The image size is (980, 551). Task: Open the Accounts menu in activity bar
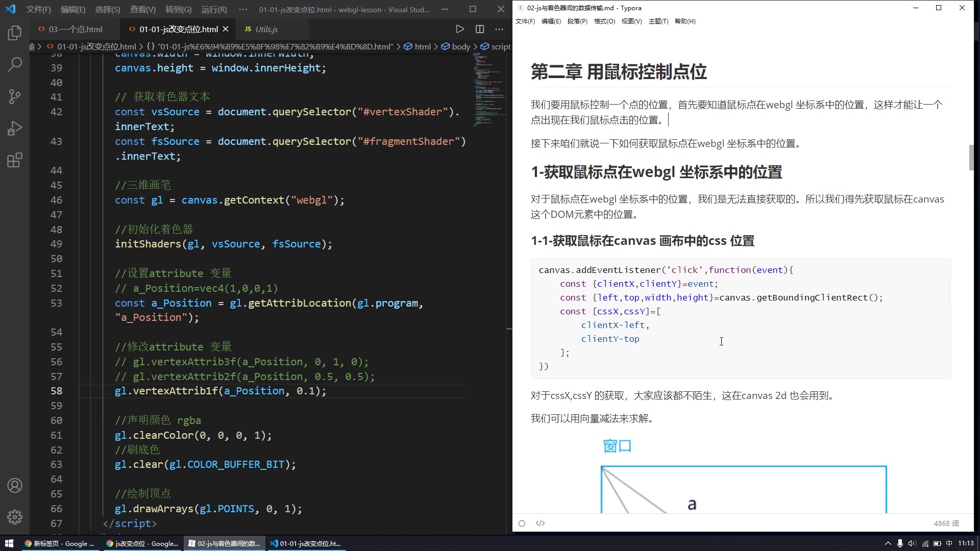coord(15,485)
